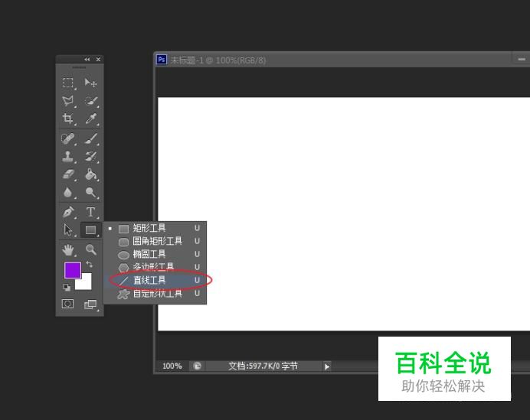Select the Dodge tool
The width and height of the screenshot is (530, 420).
[x=90, y=192]
